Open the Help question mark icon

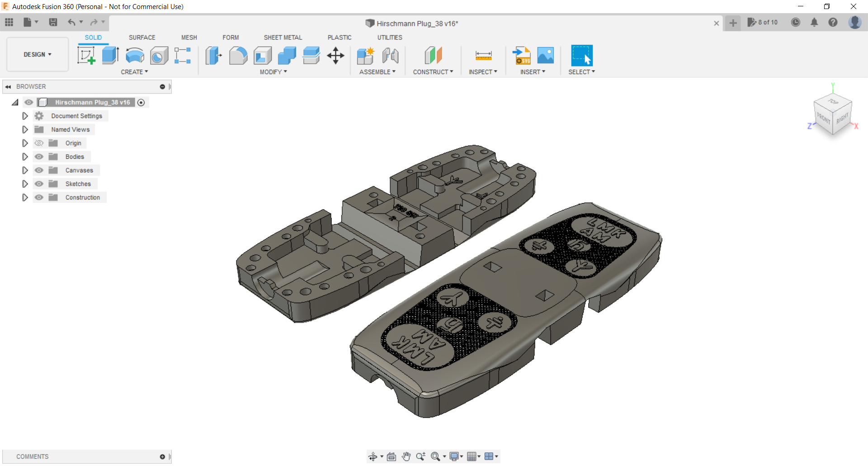click(833, 22)
